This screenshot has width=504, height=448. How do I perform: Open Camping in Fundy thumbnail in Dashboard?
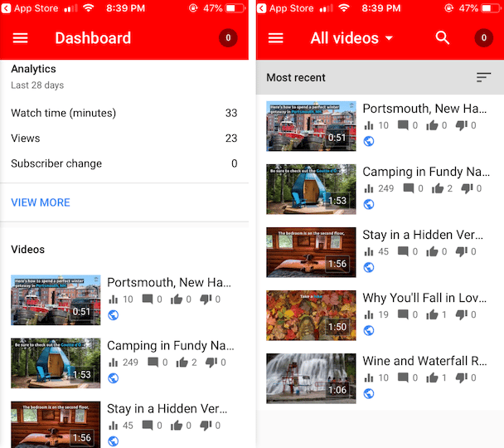pos(56,363)
